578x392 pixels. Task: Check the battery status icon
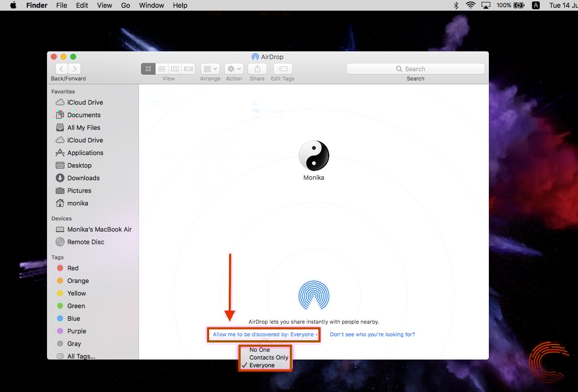pos(519,5)
